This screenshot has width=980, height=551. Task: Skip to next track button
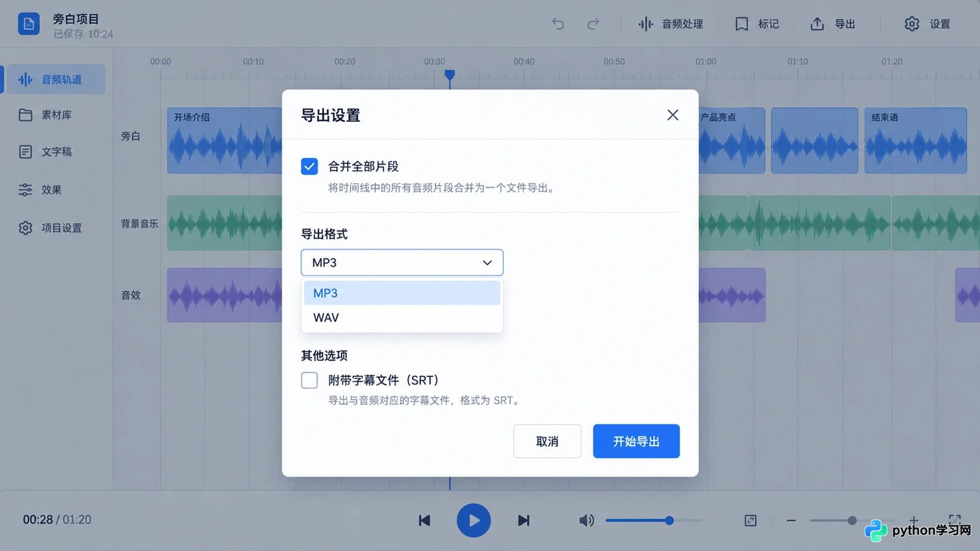(523, 520)
